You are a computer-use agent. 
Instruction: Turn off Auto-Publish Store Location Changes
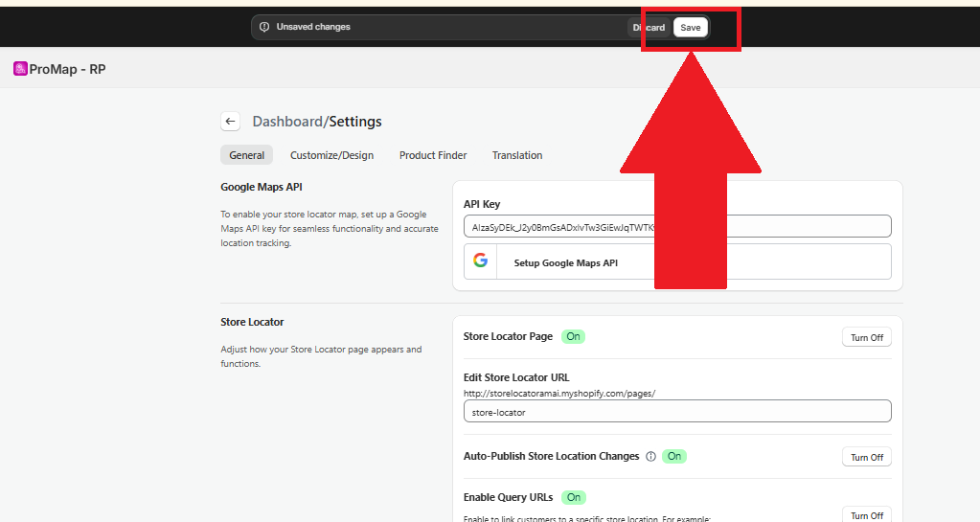pos(866,457)
